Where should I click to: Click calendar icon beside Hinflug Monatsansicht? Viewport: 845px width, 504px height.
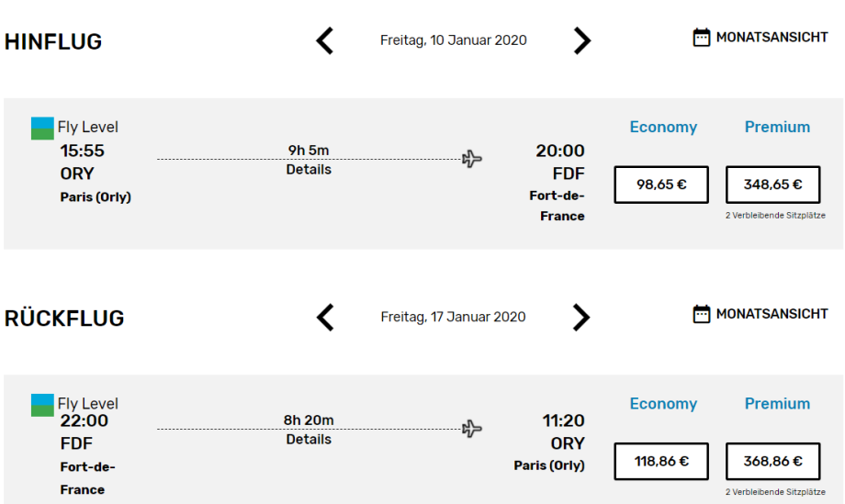click(x=702, y=38)
